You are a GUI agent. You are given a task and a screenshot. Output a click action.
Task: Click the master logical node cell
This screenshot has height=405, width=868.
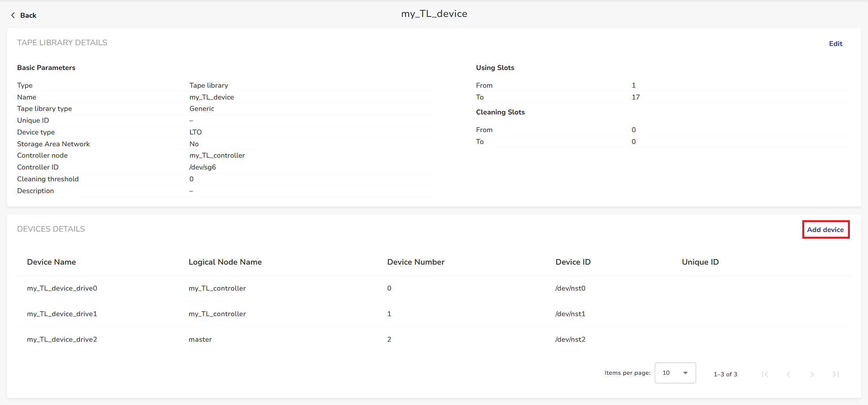[x=200, y=339]
